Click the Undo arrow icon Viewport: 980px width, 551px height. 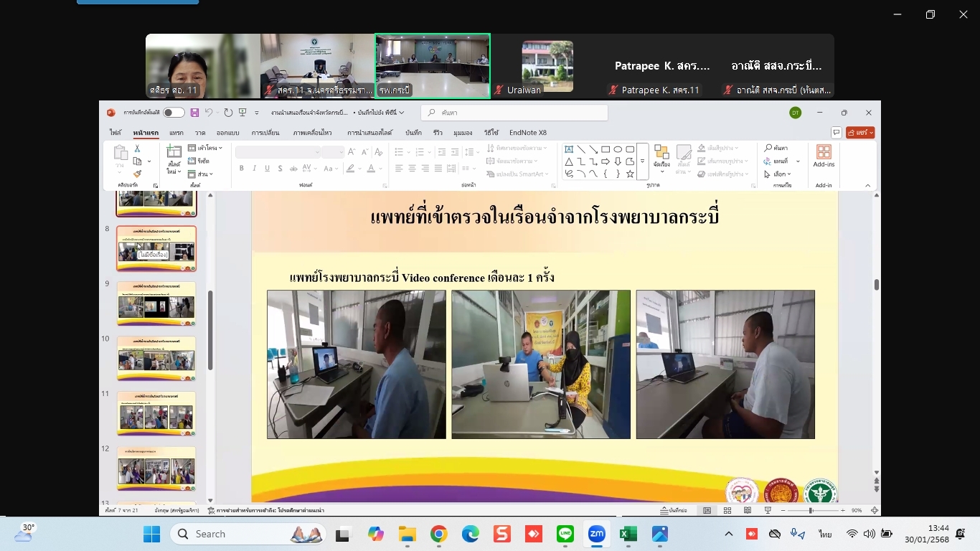point(209,113)
